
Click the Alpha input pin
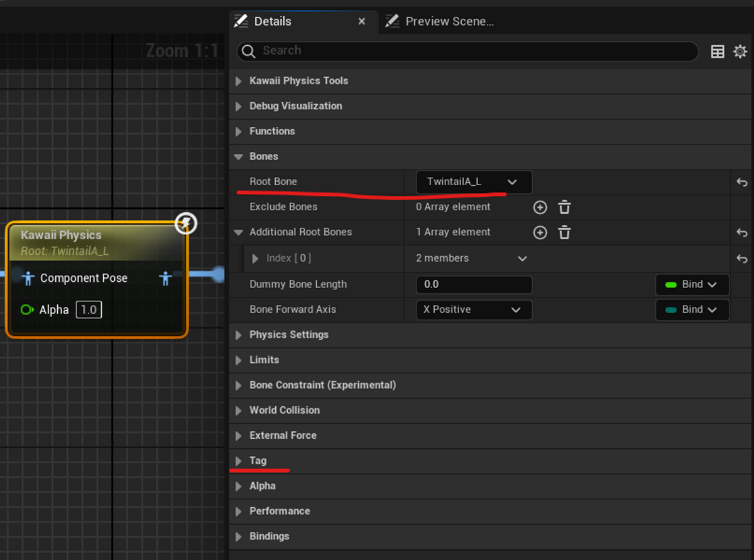[x=27, y=310]
